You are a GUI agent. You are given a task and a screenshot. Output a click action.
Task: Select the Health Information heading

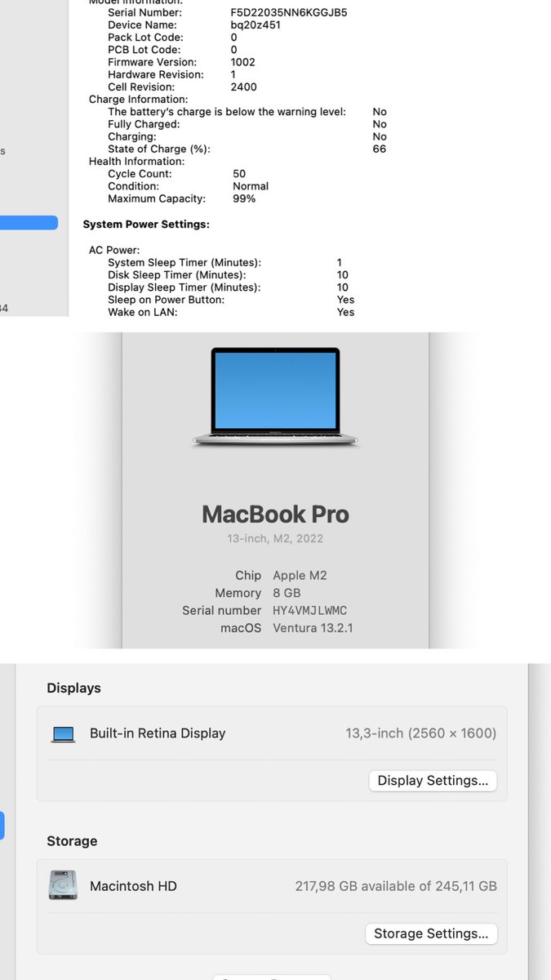tap(137, 162)
